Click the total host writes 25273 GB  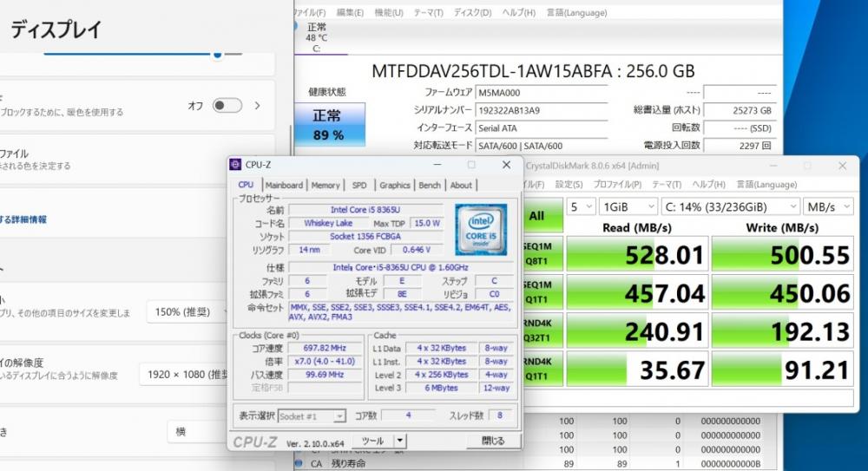pos(740,110)
